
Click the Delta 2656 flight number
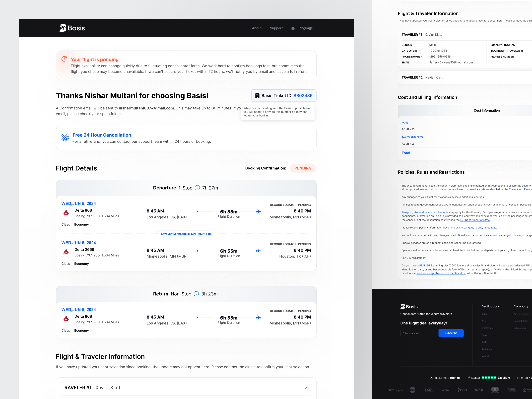tap(84, 250)
